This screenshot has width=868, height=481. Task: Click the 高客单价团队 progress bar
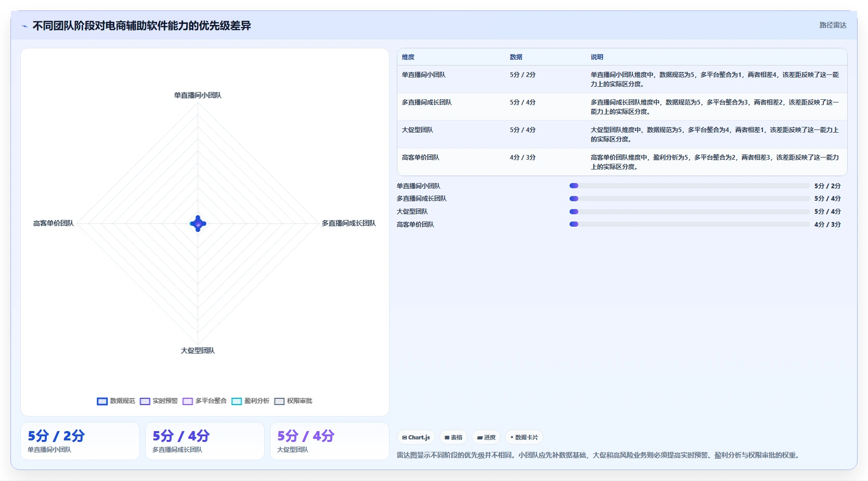(689, 224)
